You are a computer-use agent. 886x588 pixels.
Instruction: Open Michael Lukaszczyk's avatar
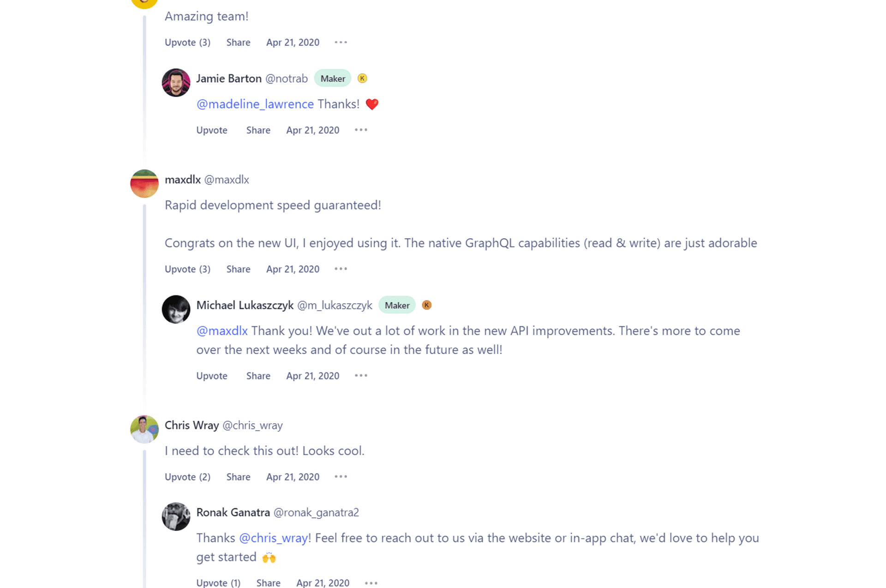coord(176,309)
